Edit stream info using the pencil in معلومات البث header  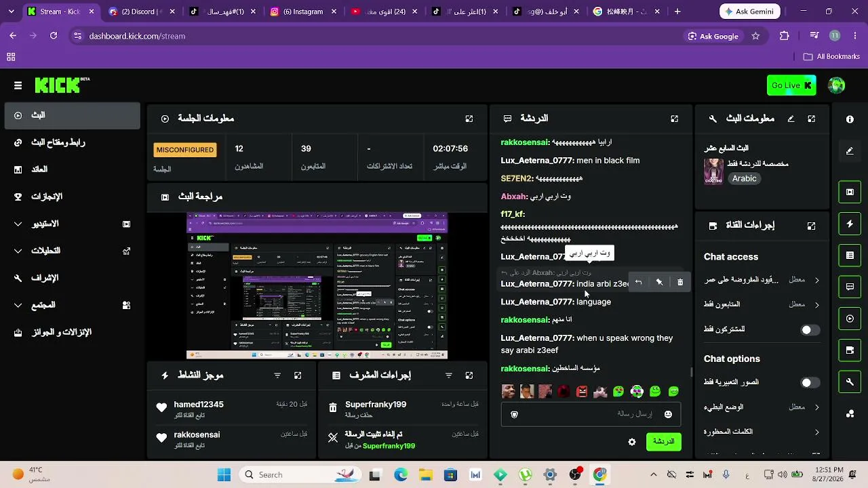pyautogui.click(x=791, y=119)
